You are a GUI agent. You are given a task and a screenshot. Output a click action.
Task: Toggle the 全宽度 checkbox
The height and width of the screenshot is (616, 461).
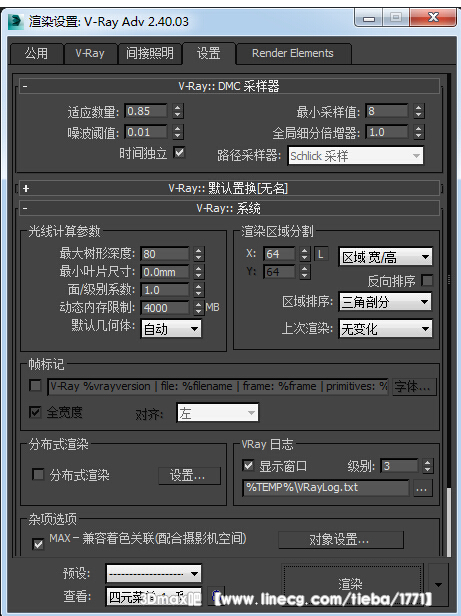click(35, 412)
